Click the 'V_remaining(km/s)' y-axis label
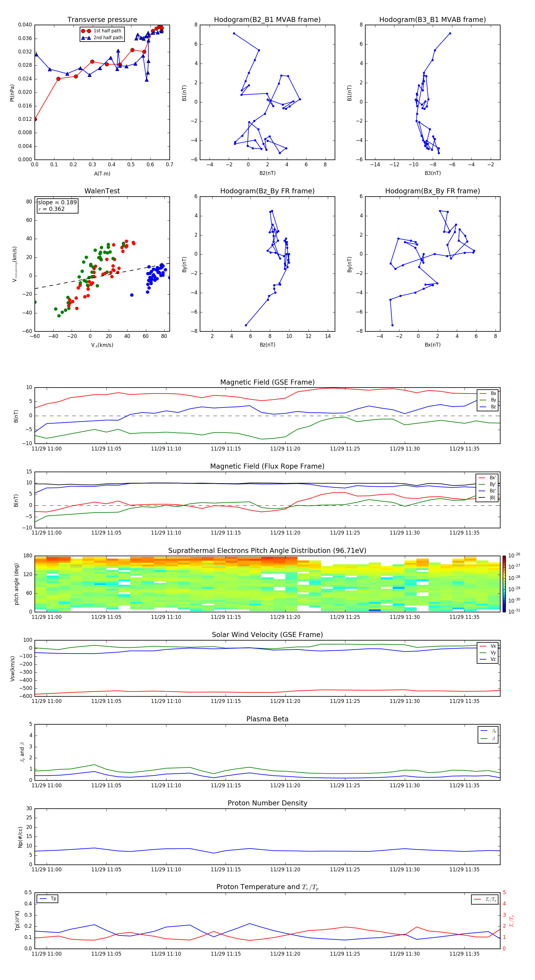535x980 pixels. click(x=15, y=264)
